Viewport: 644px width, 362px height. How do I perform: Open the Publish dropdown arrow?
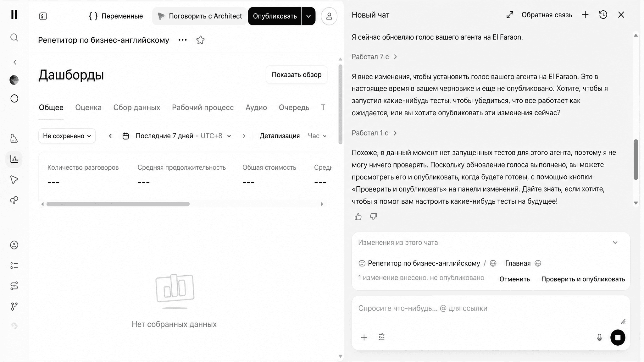pos(308,16)
